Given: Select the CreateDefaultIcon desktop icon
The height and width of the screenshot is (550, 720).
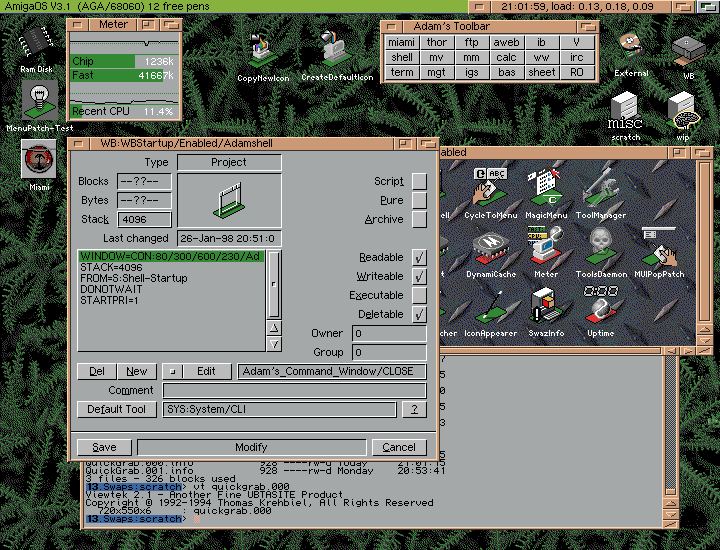Looking at the screenshot, I should coord(336,48).
